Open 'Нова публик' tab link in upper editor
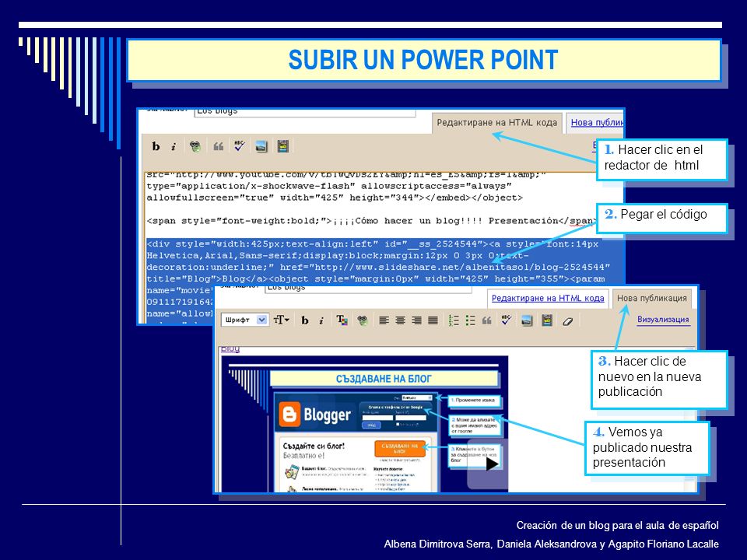 (x=597, y=122)
